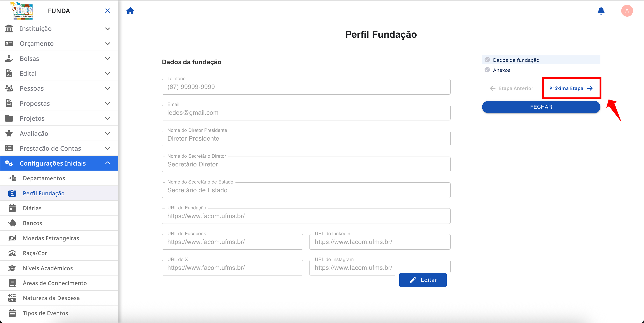Click the Edital PDF icon
Viewport: 644px width, 323px height.
click(9, 73)
